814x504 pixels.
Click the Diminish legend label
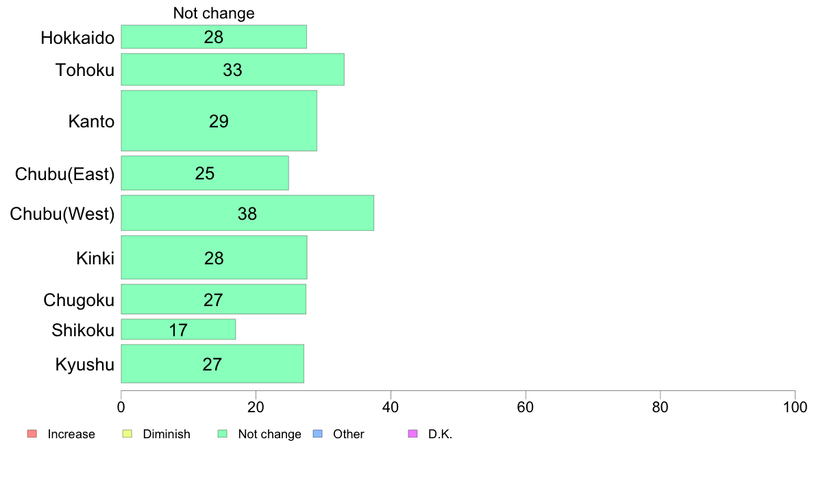click(x=166, y=434)
